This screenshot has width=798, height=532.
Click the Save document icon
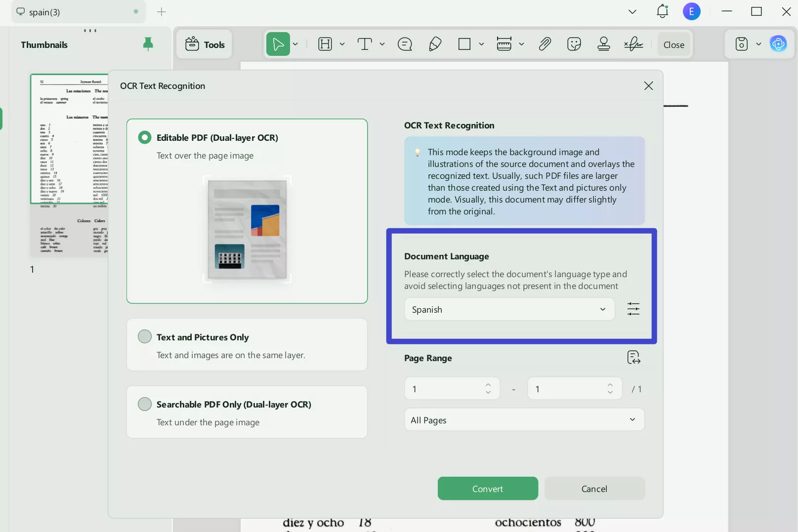click(742, 44)
